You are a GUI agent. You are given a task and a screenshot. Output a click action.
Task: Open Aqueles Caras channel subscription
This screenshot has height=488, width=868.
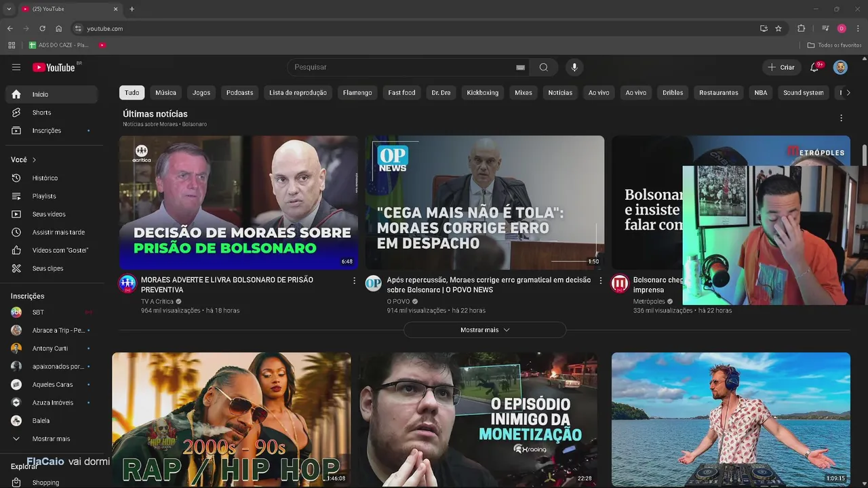point(51,384)
